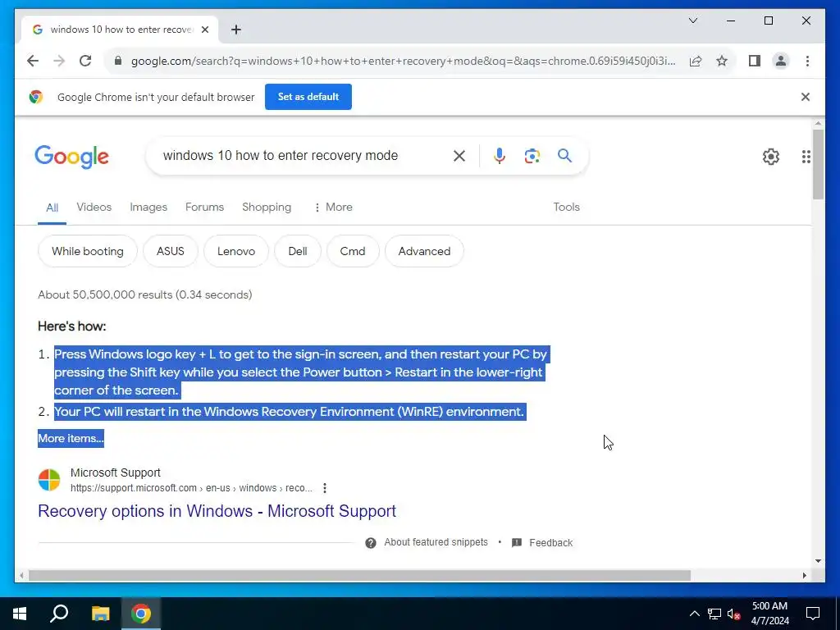Send Feedback on the snippet

pyautogui.click(x=542, y=543)
